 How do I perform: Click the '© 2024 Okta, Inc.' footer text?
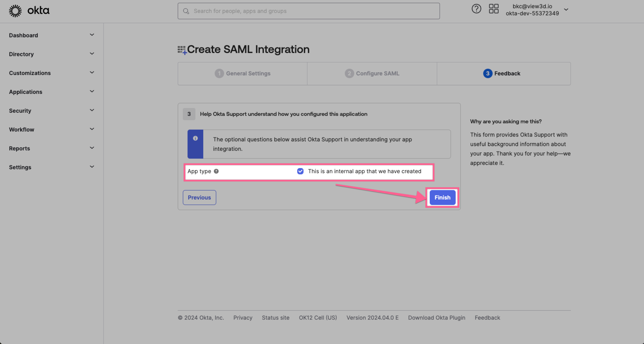201,318
